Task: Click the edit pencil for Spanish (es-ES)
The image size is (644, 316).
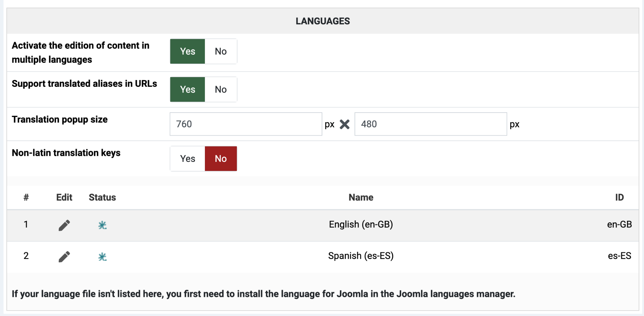Action: pyautogui.click(x=64, y=257)
